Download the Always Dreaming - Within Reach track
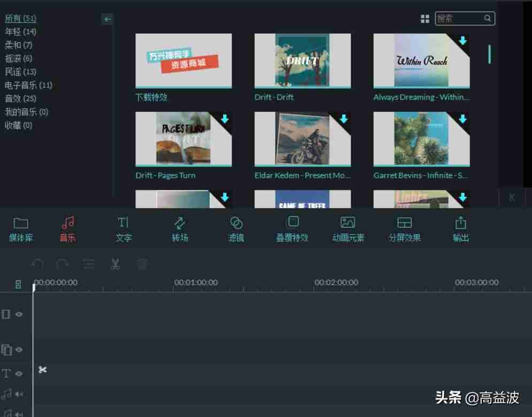This screenshot has height=417, width=532. [x=463, y=40]
